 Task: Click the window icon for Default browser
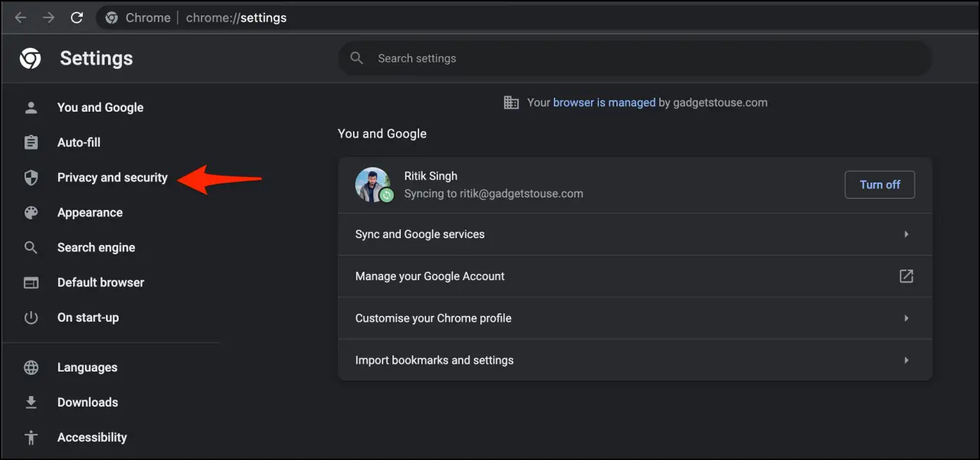coord(31,283)
